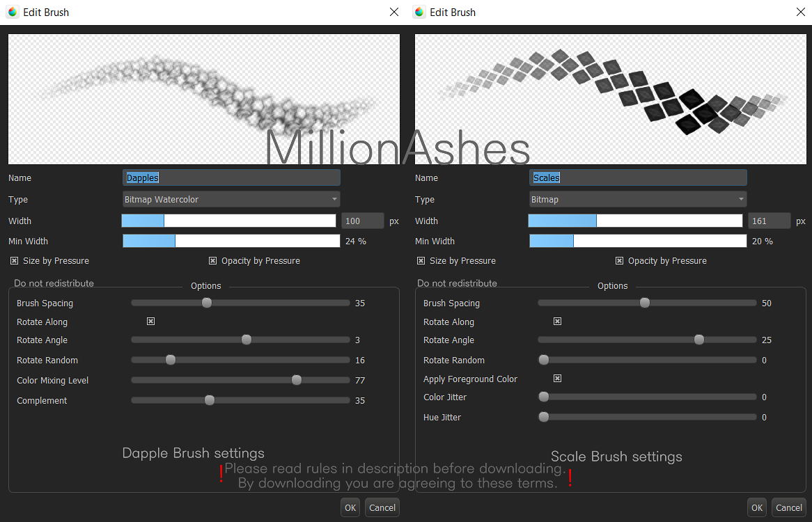This screenshot has width=812, height=522.
Task: Click the 'Apply Foreground Color' label
Action: pyautogui.click(x=470, y=379)
